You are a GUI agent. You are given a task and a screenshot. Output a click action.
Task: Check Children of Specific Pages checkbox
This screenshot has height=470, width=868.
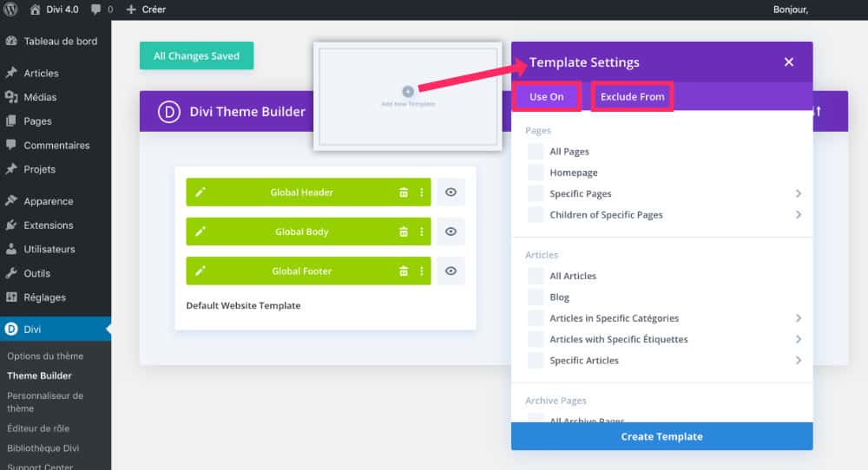pos(536,214)
